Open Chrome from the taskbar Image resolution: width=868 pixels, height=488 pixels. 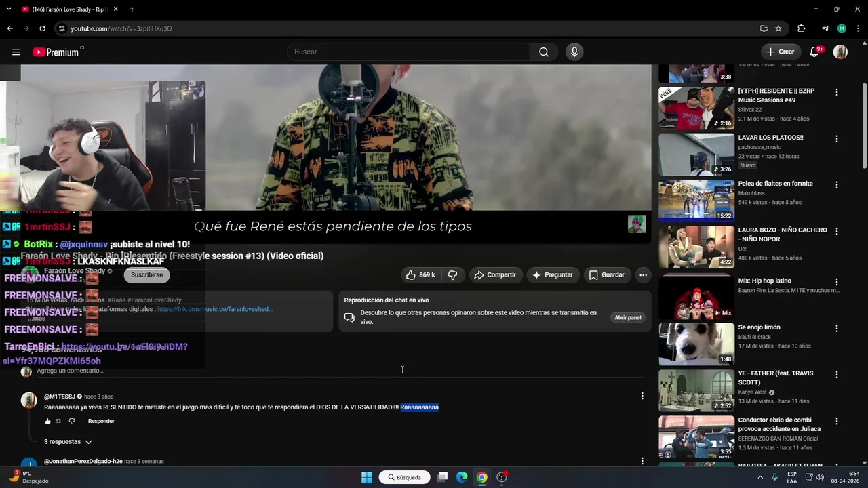[x=481, y=477]
